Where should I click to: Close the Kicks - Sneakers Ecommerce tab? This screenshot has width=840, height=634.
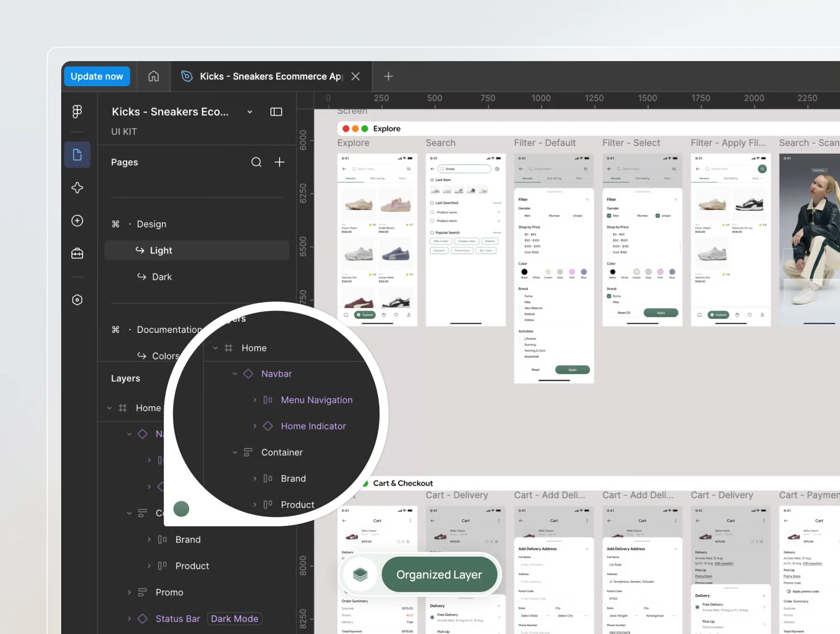355,76
